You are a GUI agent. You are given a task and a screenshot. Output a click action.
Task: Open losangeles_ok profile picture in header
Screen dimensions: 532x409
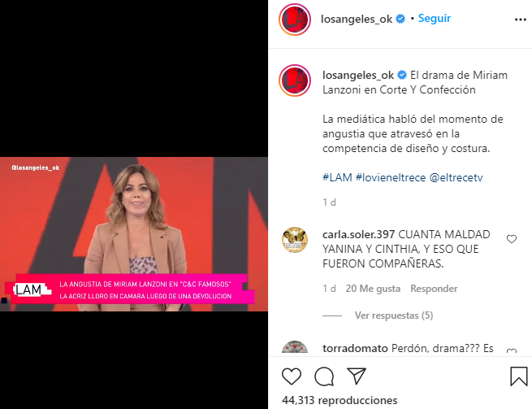[295, 20]
